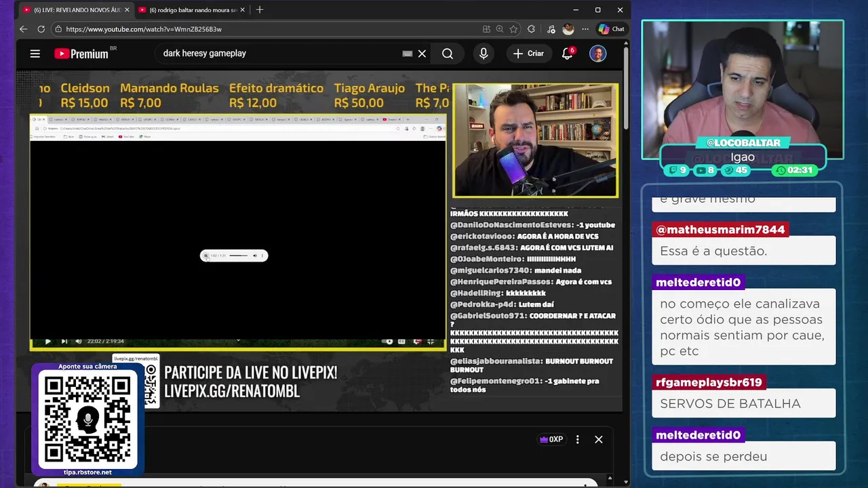Go back with the browser back arrow
868x488 pixels.
point(24,29)
